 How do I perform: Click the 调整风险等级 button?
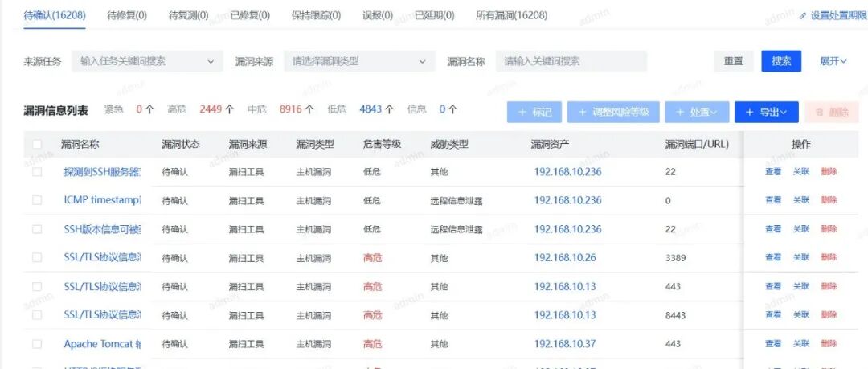click(612, 112)
